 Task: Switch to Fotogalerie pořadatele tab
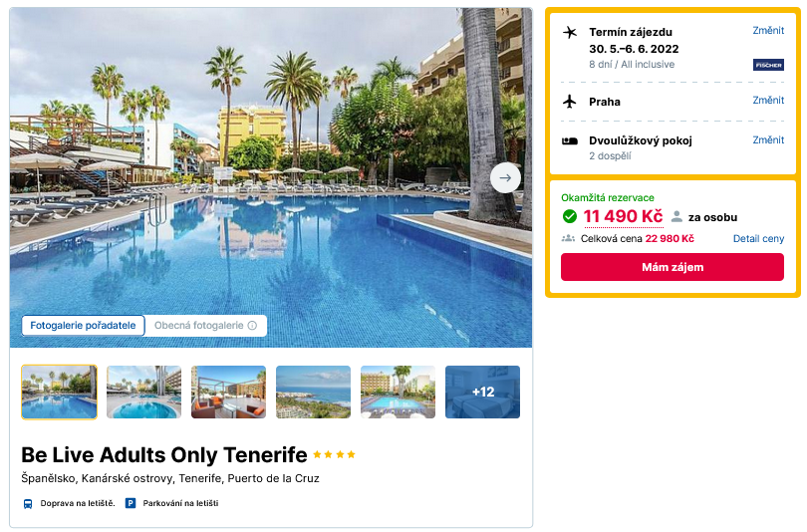tap(83, 326)
